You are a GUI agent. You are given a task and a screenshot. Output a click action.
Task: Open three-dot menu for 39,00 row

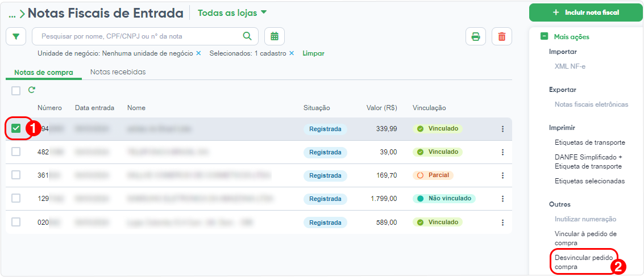(x=502, y=152)
